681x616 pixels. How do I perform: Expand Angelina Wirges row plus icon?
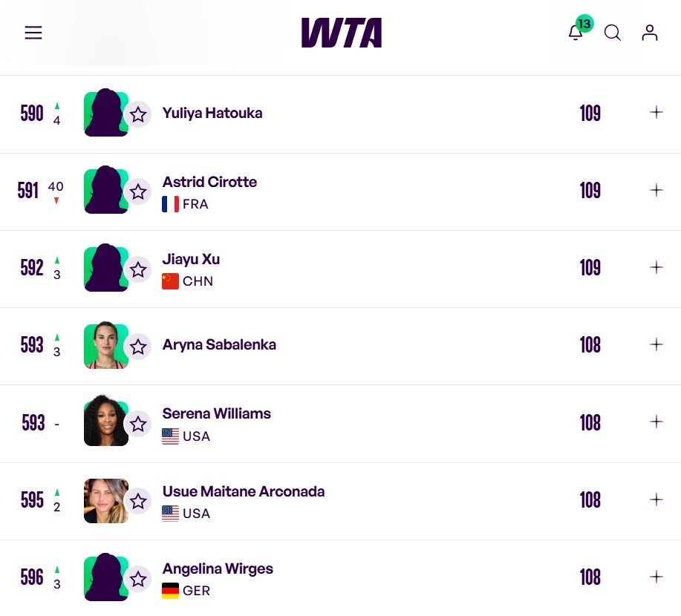[656, 577]
